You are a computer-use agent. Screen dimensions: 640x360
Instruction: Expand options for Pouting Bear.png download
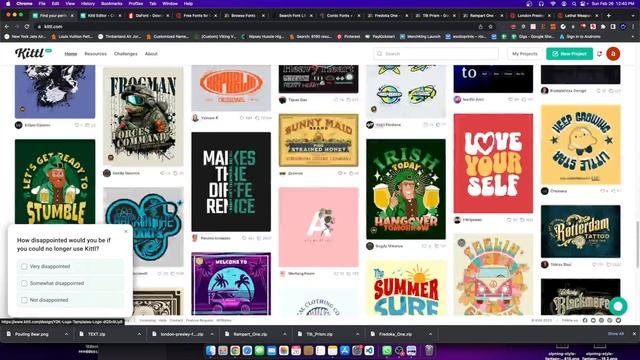click(x=66, y=334)
